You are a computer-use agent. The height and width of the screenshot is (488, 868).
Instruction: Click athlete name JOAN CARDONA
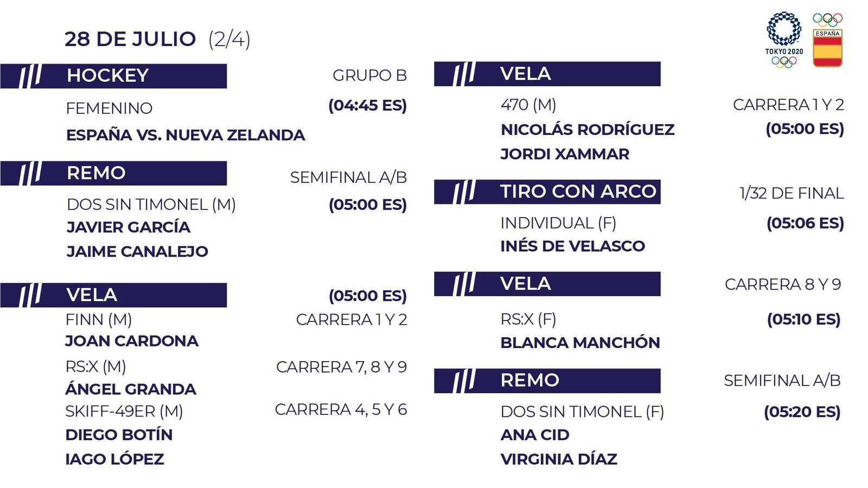point(132,341)
